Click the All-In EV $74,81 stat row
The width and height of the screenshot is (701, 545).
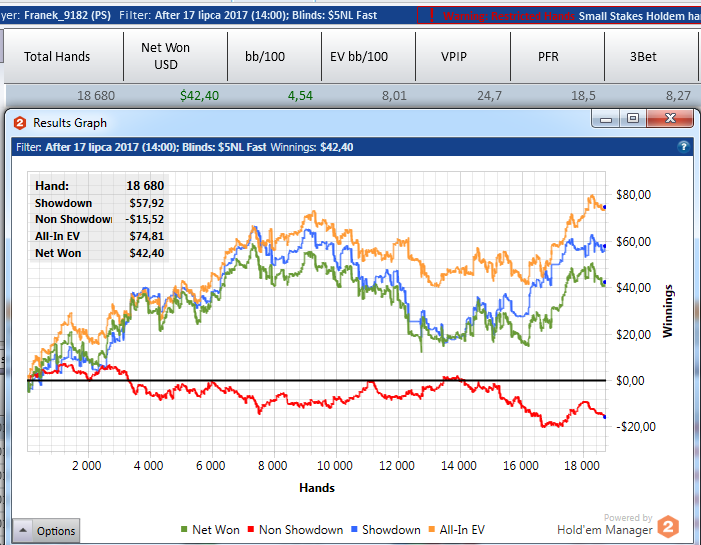pos(99,236)
